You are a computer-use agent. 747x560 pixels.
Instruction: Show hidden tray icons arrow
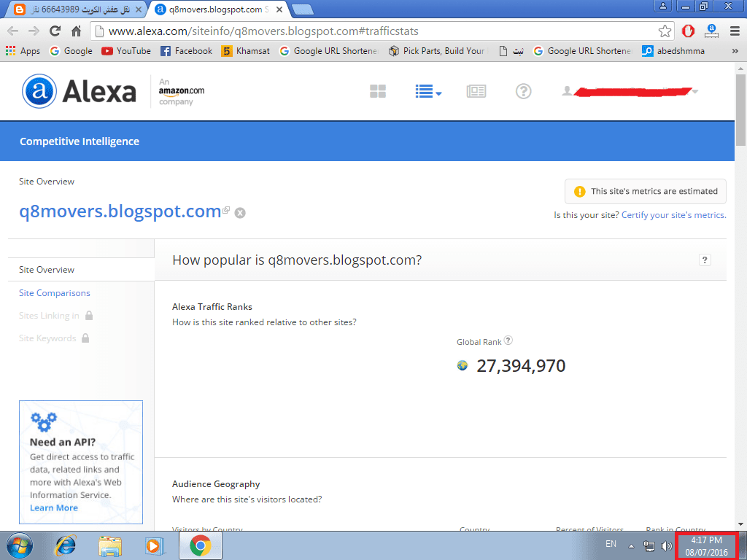pos(631,546)
